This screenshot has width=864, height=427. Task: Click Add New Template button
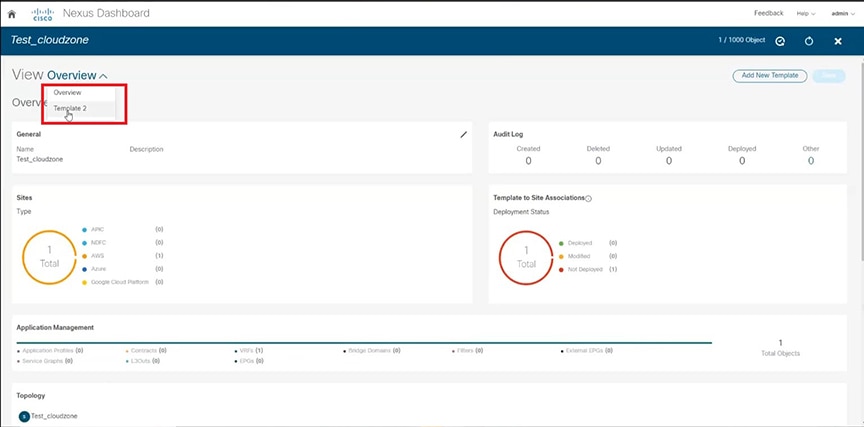point(770,75)
